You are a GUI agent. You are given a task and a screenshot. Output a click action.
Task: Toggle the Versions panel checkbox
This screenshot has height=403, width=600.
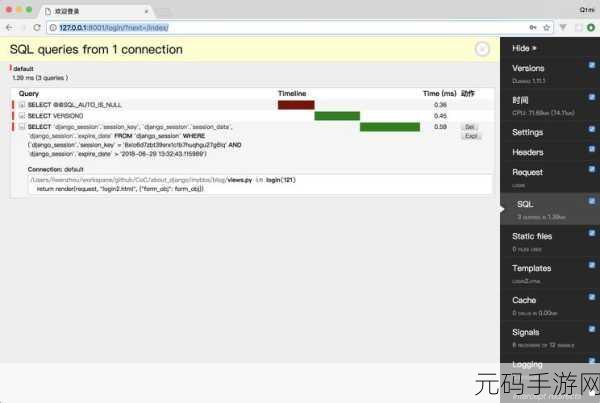[592, 65]
